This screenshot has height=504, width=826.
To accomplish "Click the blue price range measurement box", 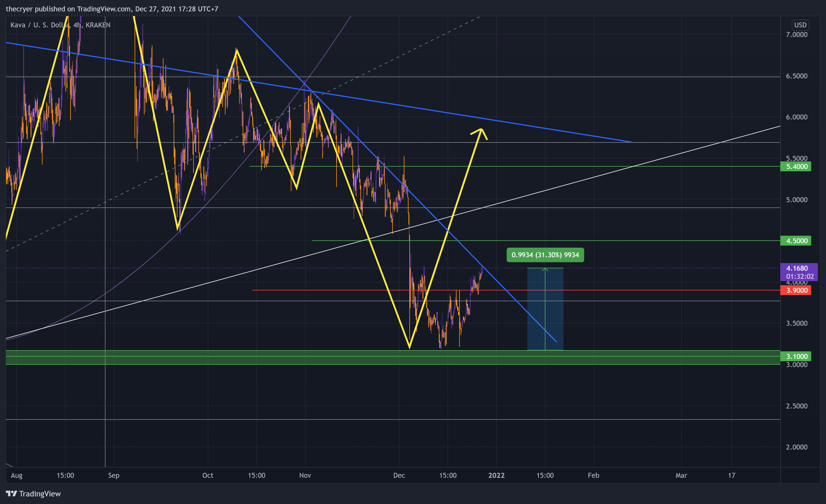I will tap(545, 309).
